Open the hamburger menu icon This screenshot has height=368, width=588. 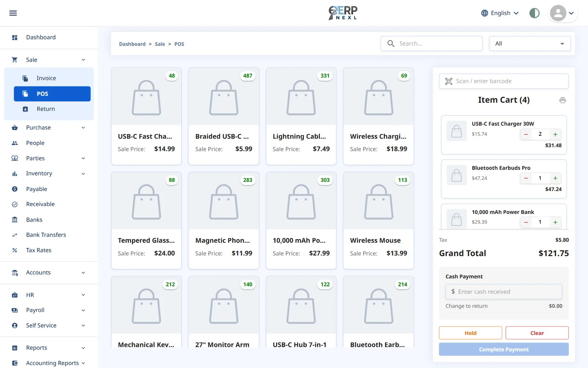click(13, 13)
